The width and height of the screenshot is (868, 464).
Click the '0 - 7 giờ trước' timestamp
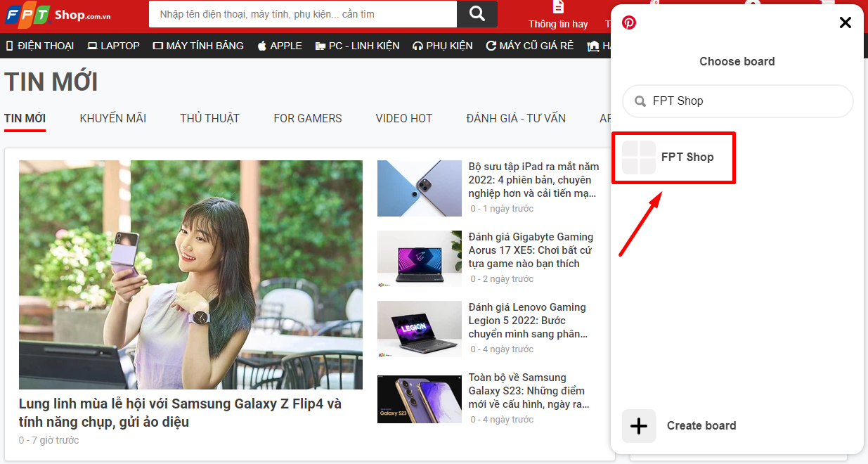49,440
